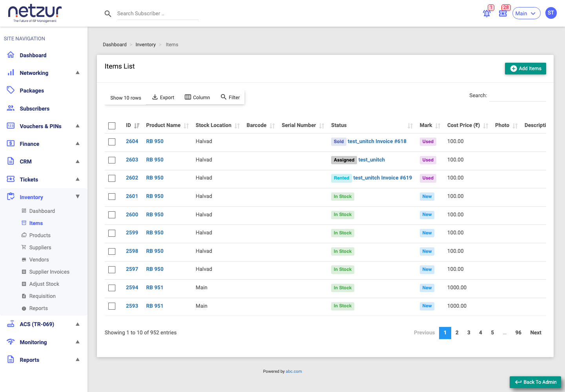Click the Dashboard home icon in sidebar

(11, 55)
